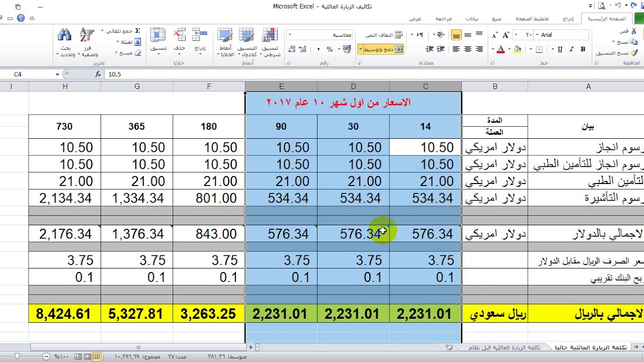Click Wrap Text (التفاف النص)
The image size is (644, 362).
coord(384,35)
